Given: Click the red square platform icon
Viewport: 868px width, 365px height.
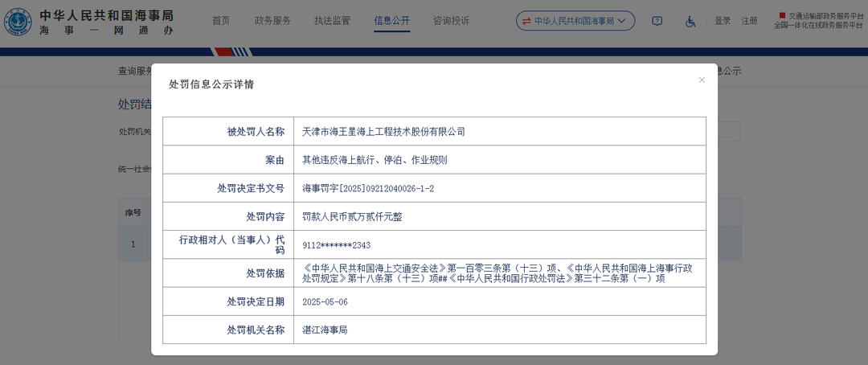Looking at the screenshot, I should pos(782,14).
